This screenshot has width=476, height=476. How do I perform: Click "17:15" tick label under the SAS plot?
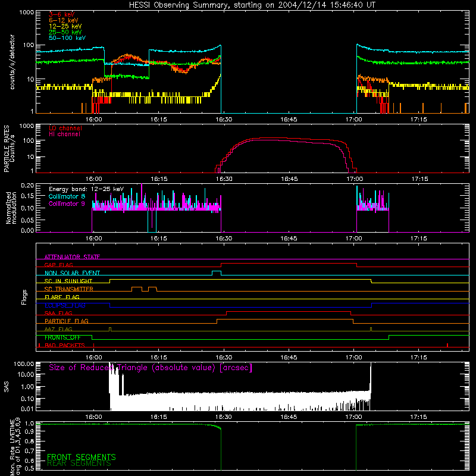(x=419, y=417)
